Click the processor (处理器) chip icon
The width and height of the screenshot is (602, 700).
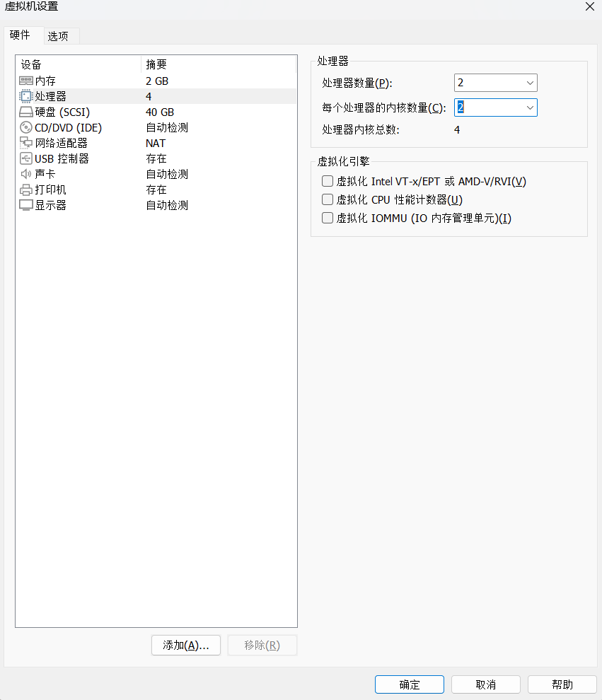(26, 96)
